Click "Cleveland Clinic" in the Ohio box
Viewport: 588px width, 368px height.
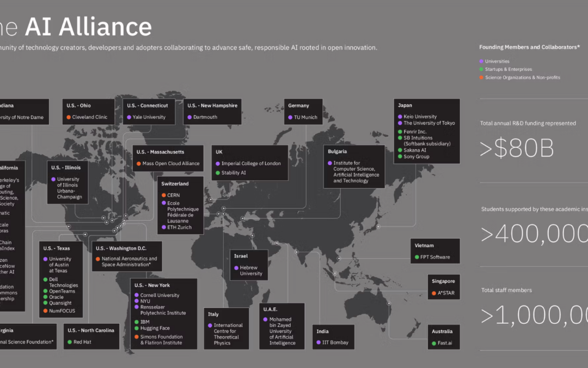[x=90, y=117]
